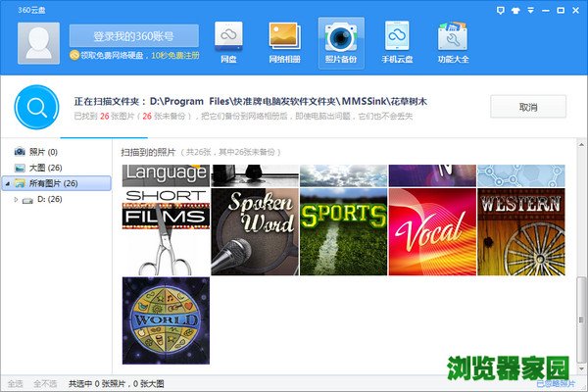Click 全选 to select all photos
588x392 pixels.
pyautogui.click(x=15, y=383)
